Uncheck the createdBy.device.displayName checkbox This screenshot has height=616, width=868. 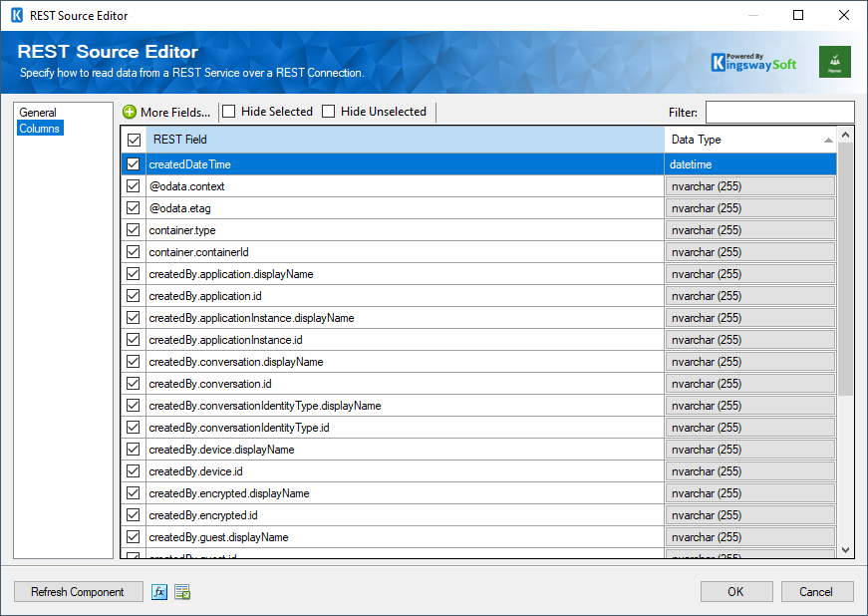point(133,450)
